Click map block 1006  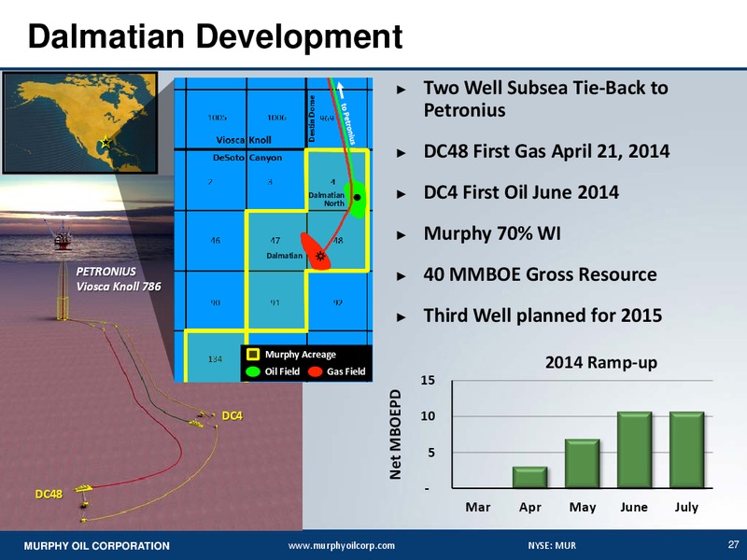tap(276, 118)
